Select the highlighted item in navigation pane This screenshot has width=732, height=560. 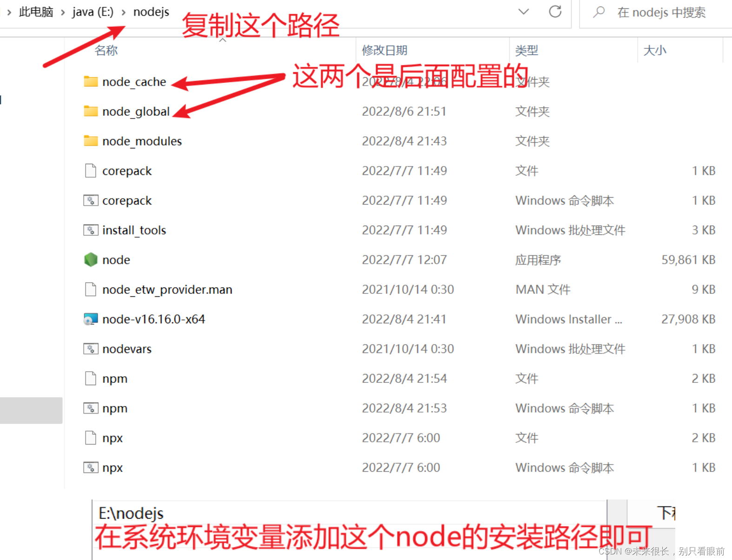coord(31,410)
